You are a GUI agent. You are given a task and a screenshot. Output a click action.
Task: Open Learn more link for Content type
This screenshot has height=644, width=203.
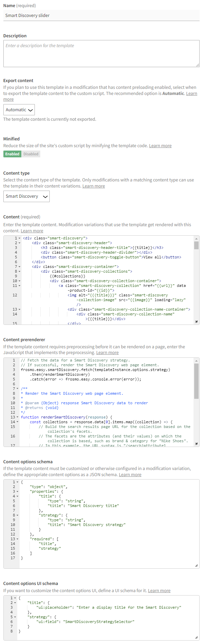(93, 186)
